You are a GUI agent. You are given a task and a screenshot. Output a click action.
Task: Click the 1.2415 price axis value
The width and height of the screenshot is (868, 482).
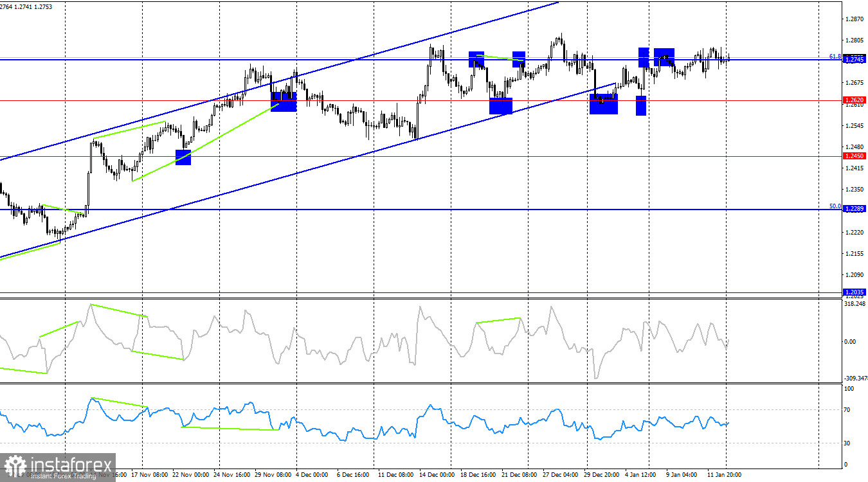[854, 168]
